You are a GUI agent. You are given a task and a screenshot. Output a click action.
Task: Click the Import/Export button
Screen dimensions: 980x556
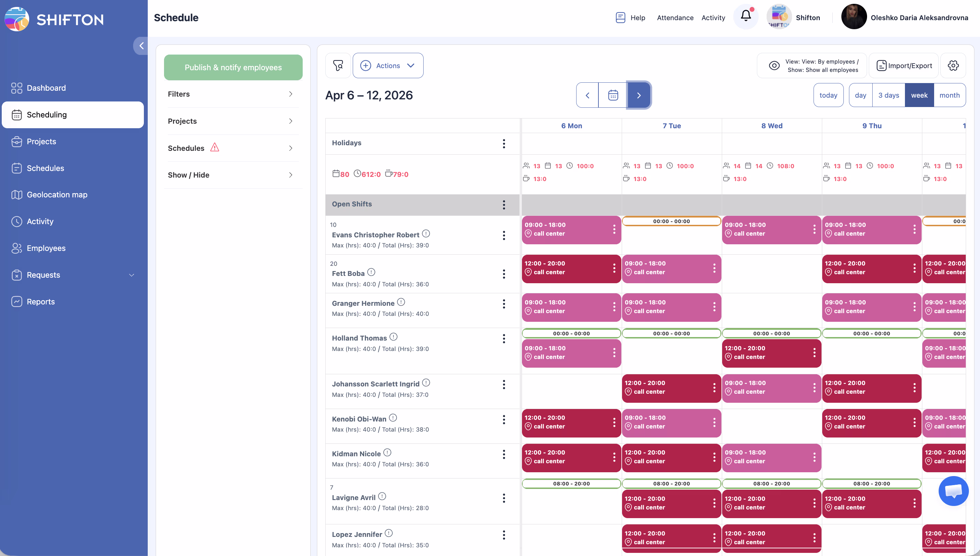tap(904, 66)
